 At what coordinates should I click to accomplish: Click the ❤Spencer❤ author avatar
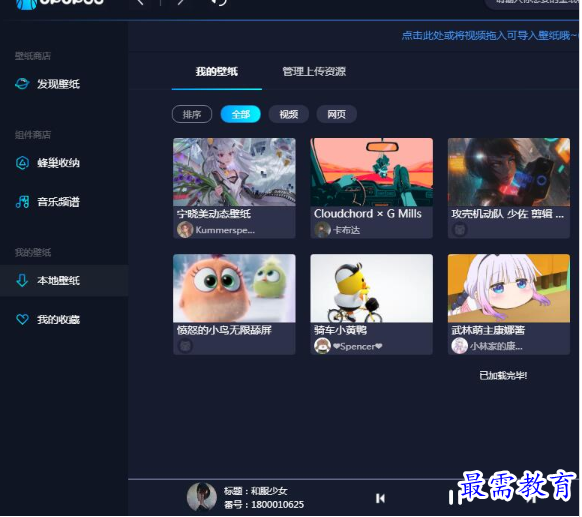pos(323,346)
